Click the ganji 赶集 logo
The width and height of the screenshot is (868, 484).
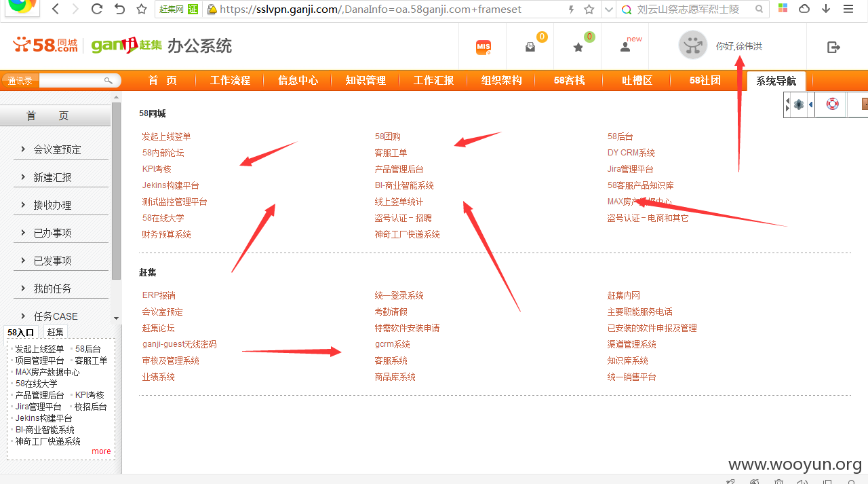pos(127,45)
